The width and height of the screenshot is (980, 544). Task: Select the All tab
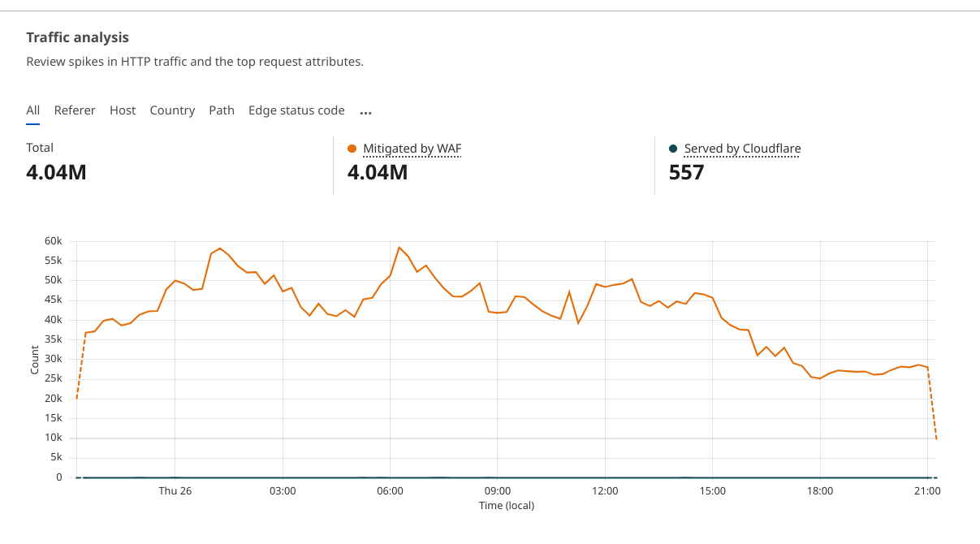32,110
